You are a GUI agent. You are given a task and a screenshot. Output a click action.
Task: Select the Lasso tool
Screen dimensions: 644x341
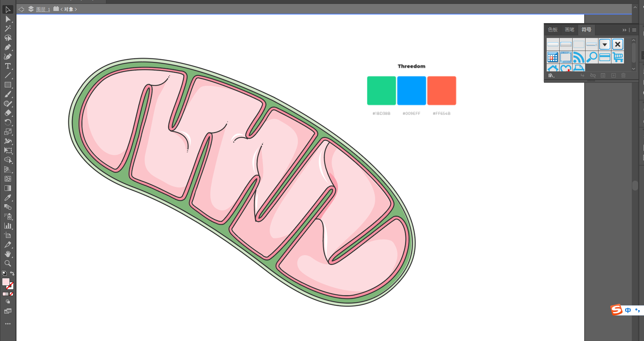click(x=8, y=38)
